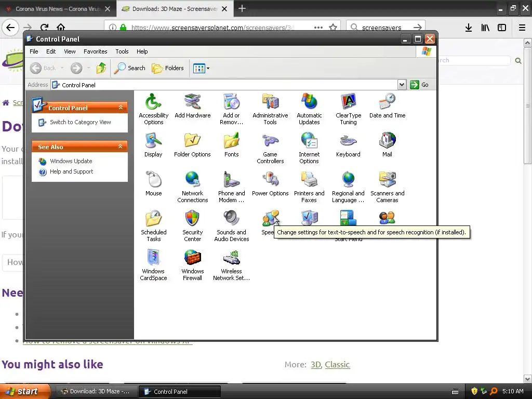Reload the browser page

45,27
